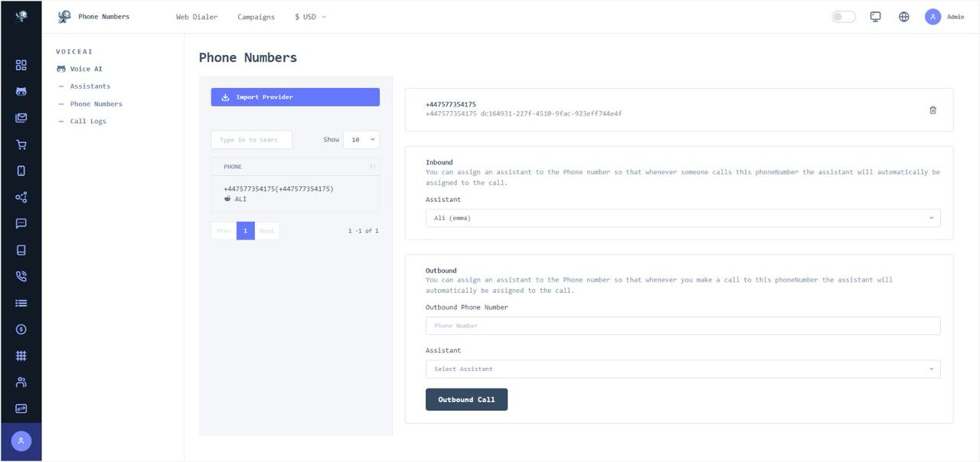Delete the phone number using trash icon
The width and height of the screenshot is (980, 462).
point(933,109)
